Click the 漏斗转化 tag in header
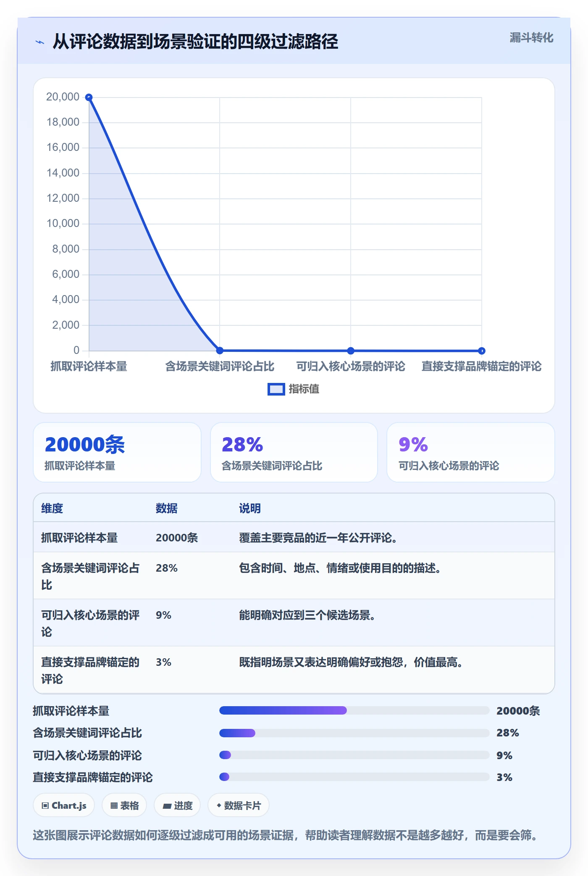This screenshot has width=588, height=876. point(531,38)
